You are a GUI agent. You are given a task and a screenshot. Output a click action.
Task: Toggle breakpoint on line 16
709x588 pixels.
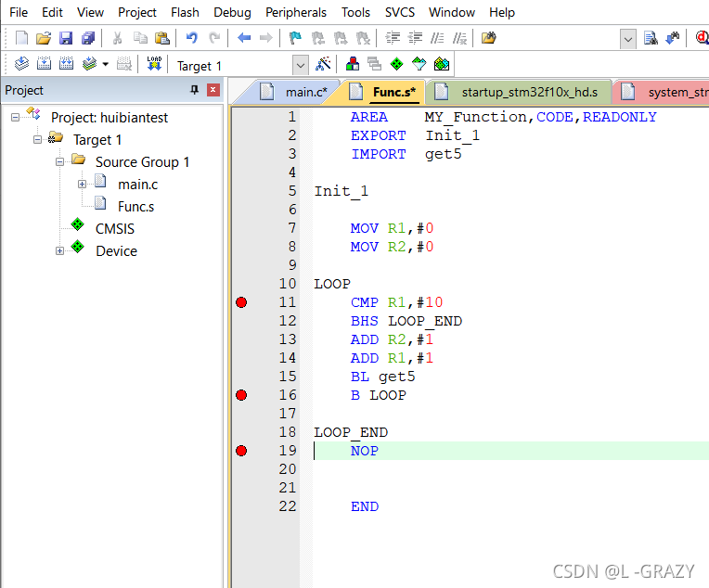pos(241,395)
